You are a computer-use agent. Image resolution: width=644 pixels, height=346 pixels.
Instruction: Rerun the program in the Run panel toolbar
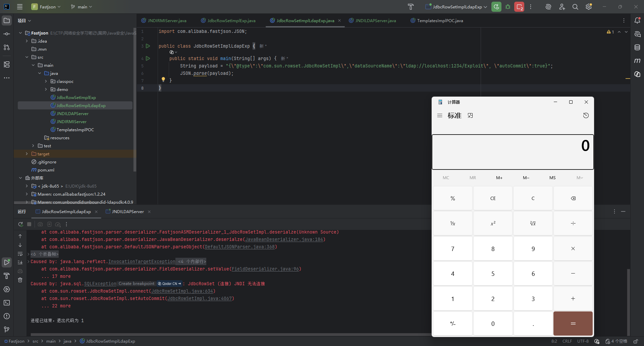coord(21,224)
